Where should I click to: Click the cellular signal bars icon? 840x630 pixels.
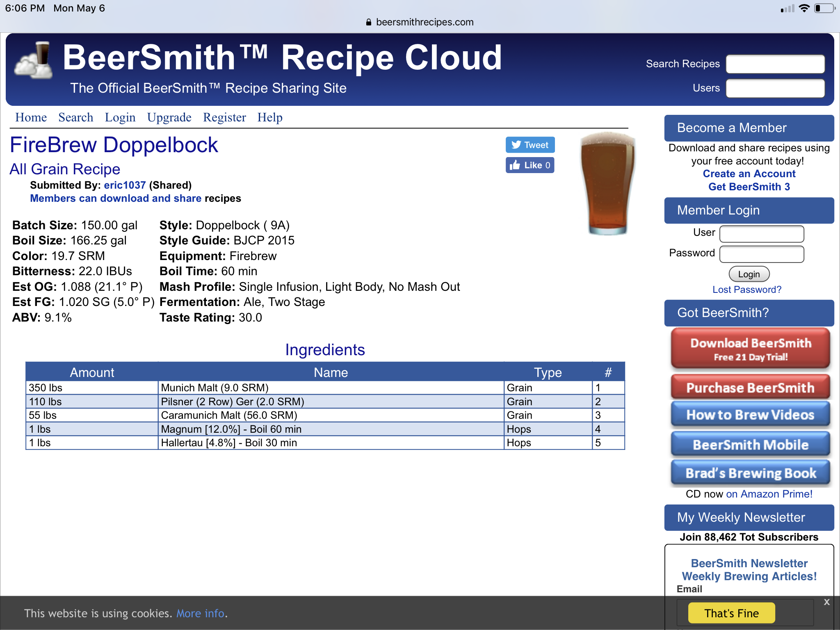(787, 9)
